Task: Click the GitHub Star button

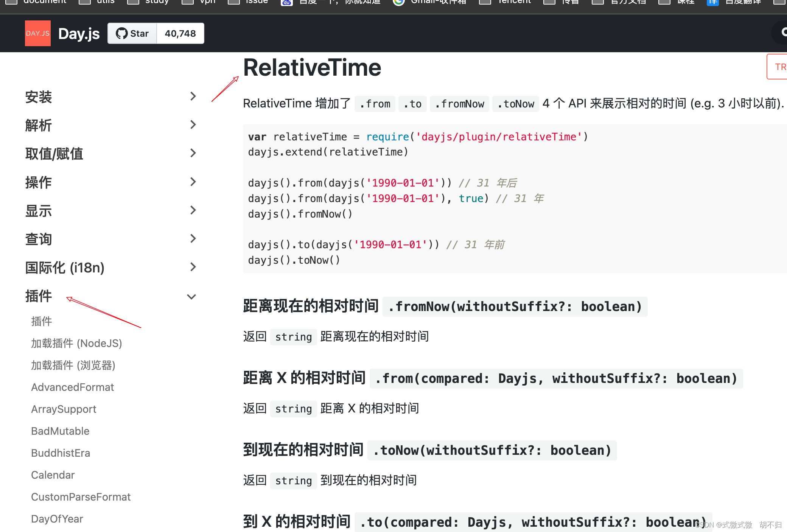Action: [132, 33]
